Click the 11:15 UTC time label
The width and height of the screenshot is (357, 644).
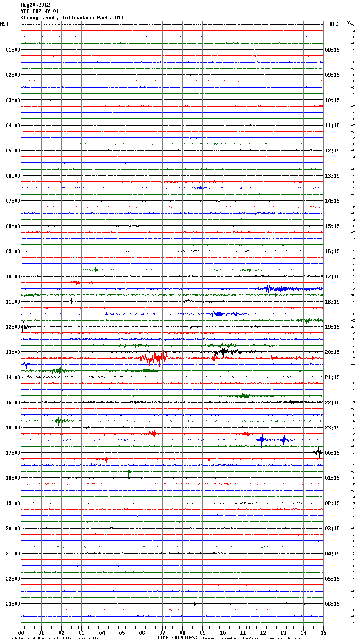(x=332, y=126)
